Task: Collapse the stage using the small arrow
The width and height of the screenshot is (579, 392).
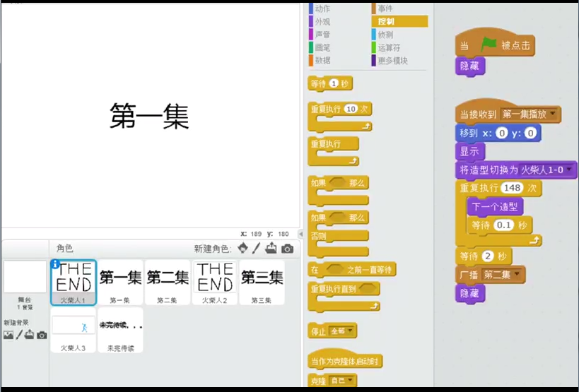Action: coord(300,234)
